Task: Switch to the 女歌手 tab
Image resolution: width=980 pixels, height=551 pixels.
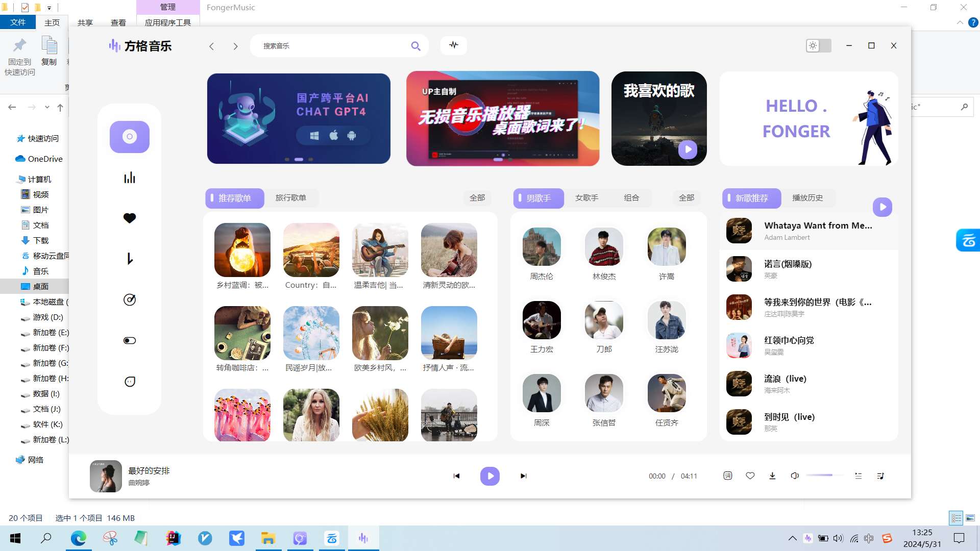Action: (x=586, y=198)
